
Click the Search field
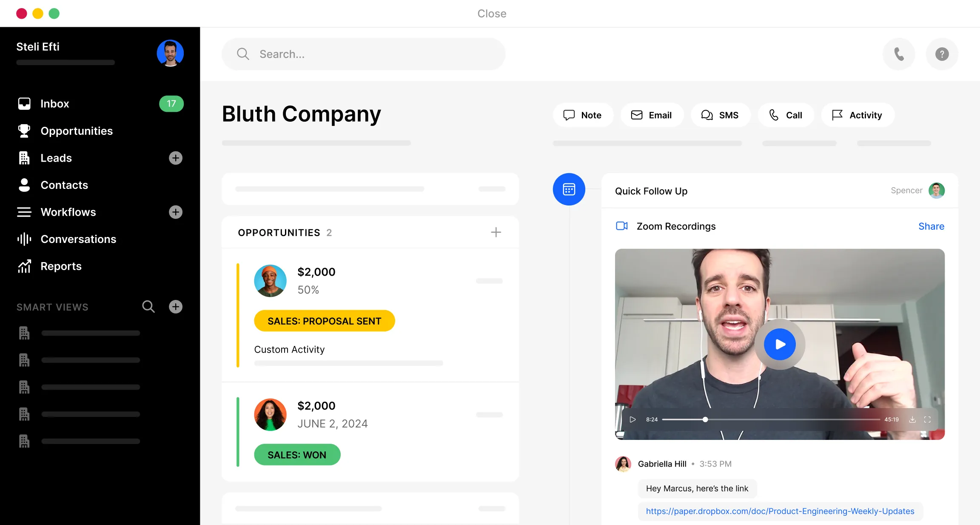(x=364, y=54)
